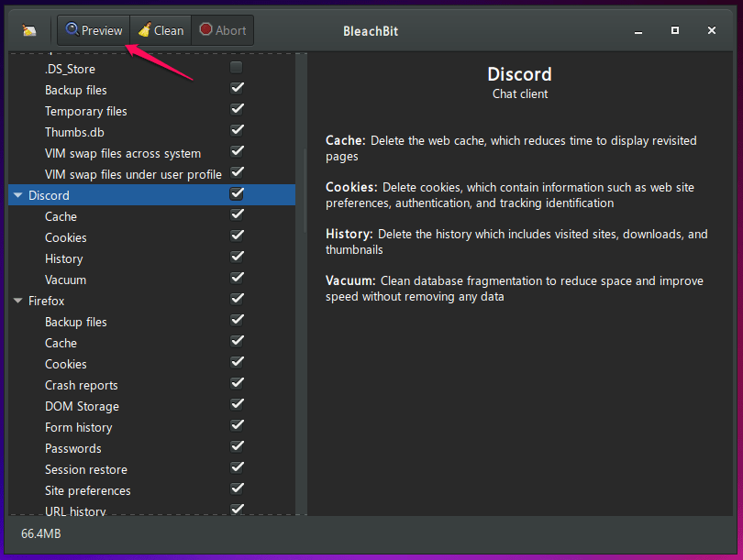This screenshot has height=560, width=743.
Task: Toggle Site preferences checkbox
Action: click(x=237, y=489)
